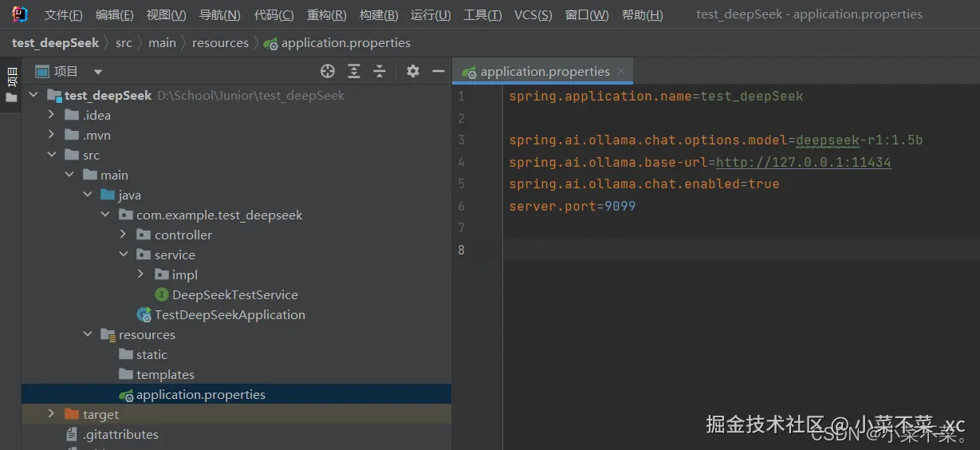The width and height of the screenshot is (980, 450).
Task: Hide the Project panel with the minus icon
Action: coord(438,71)
